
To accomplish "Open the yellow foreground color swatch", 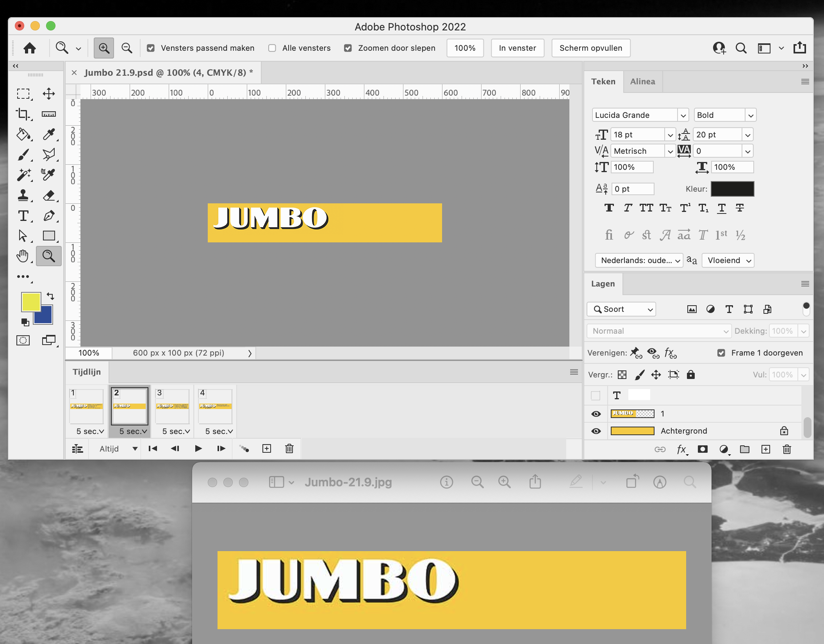I will point(31,302).
